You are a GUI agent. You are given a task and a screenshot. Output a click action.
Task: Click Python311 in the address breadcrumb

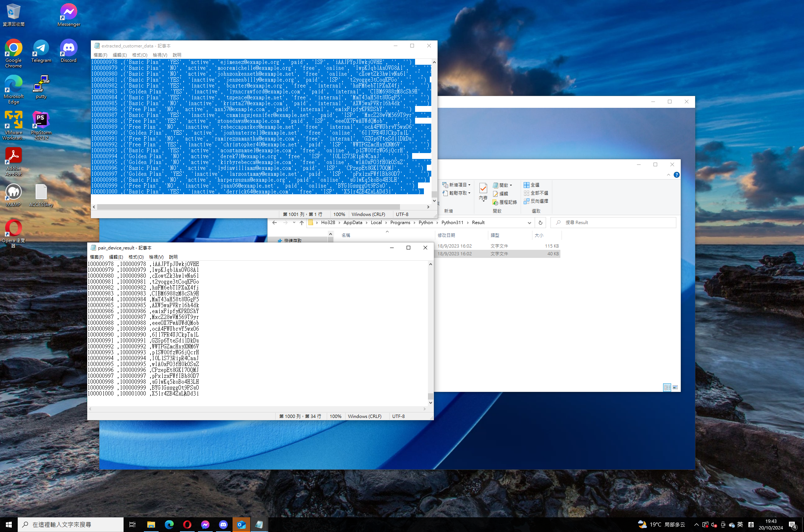pyautogui.click(x=452, y=223)
